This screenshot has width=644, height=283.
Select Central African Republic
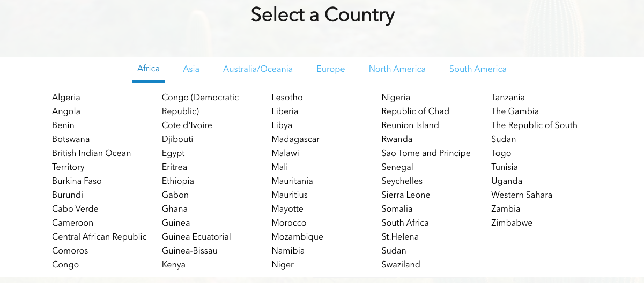pyautogui.click(x=99, y=237)
